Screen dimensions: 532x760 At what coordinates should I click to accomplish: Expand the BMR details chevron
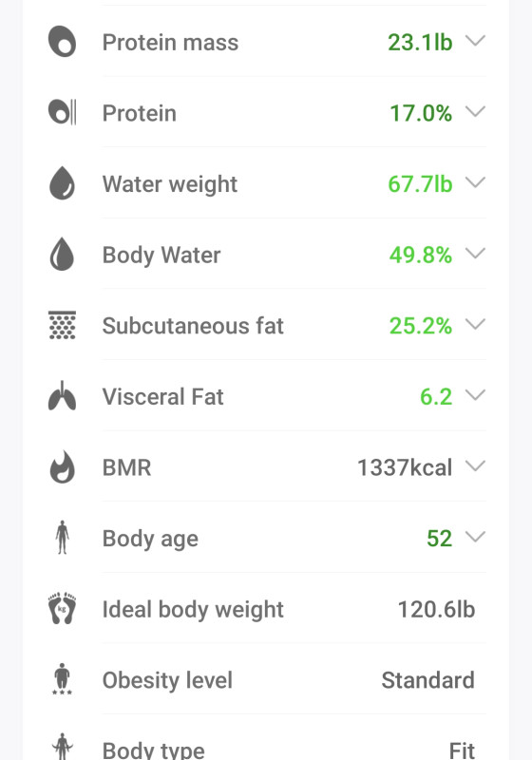pos(475,466)
